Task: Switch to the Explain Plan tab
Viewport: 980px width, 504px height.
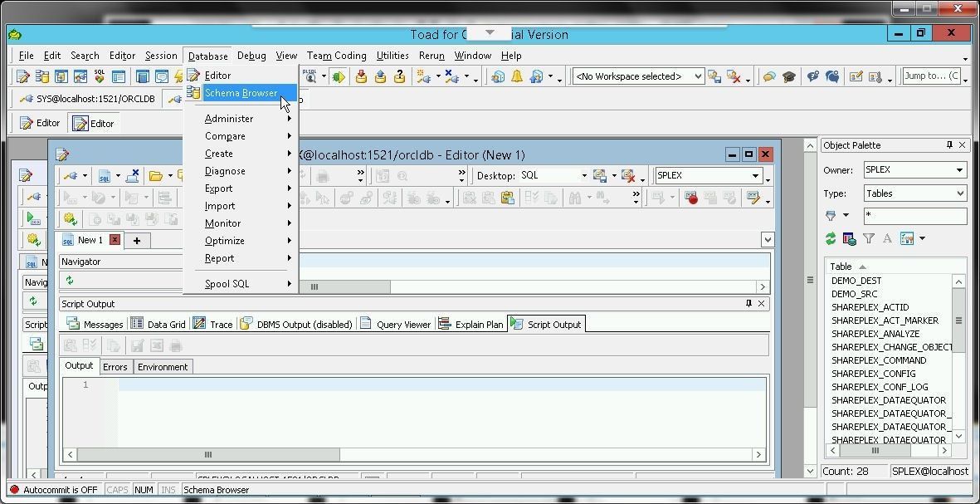Action: click(471, 324)
